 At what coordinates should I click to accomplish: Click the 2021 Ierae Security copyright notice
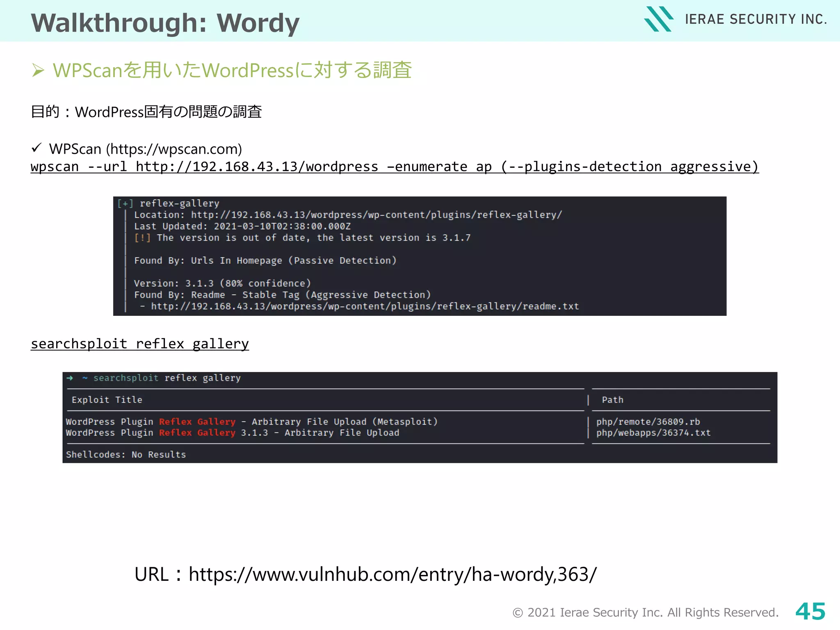[646, 612]
